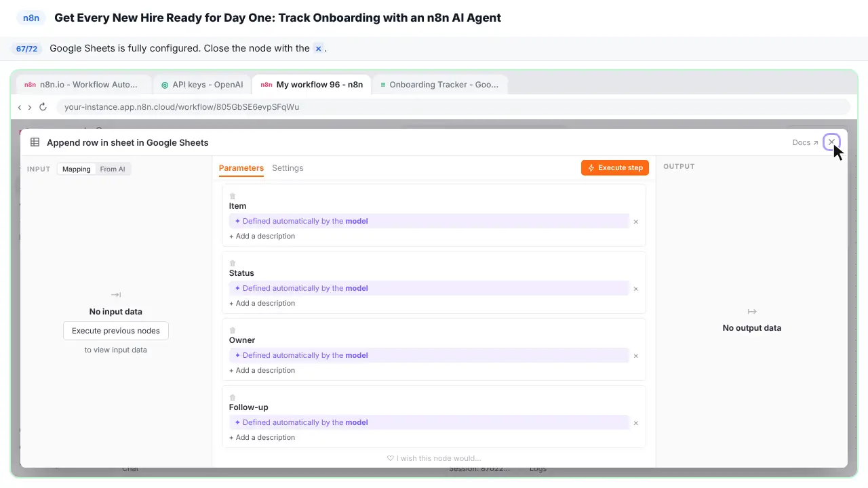Clear the model-defined override on Item
868x488 pixels.
pos(636,222)
